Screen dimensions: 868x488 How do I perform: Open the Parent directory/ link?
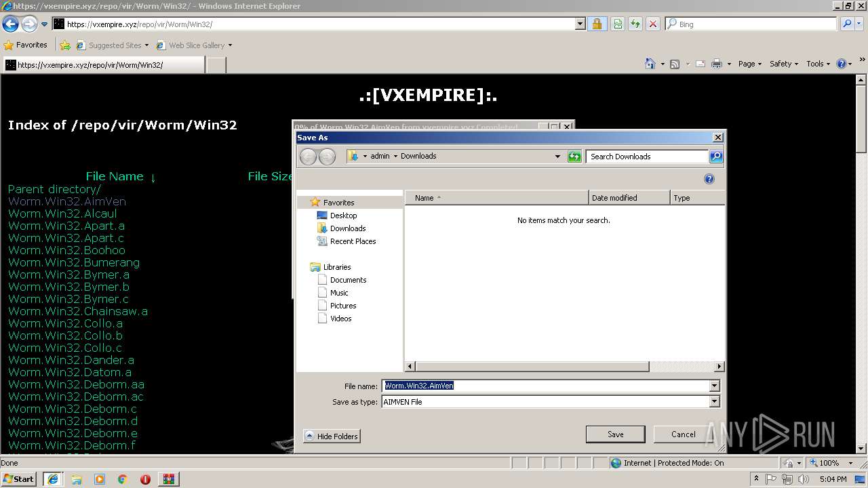[54, 189]
